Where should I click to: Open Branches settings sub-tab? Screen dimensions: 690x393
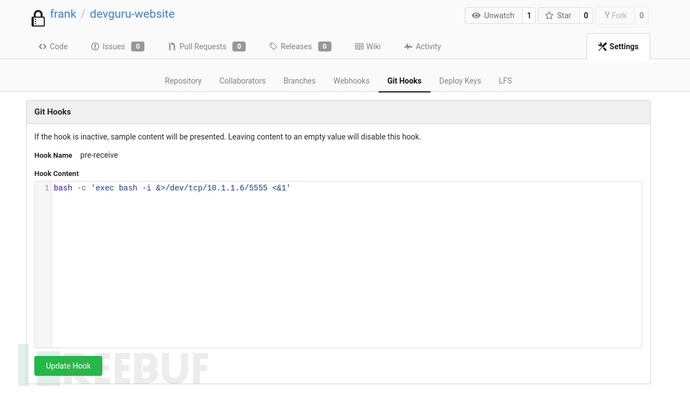point(299,81)
